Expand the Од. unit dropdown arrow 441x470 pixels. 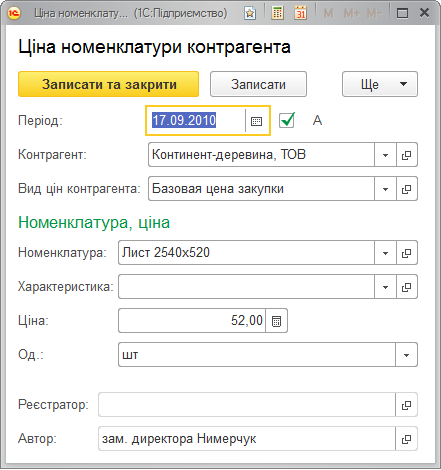click(x=406, y=355)
